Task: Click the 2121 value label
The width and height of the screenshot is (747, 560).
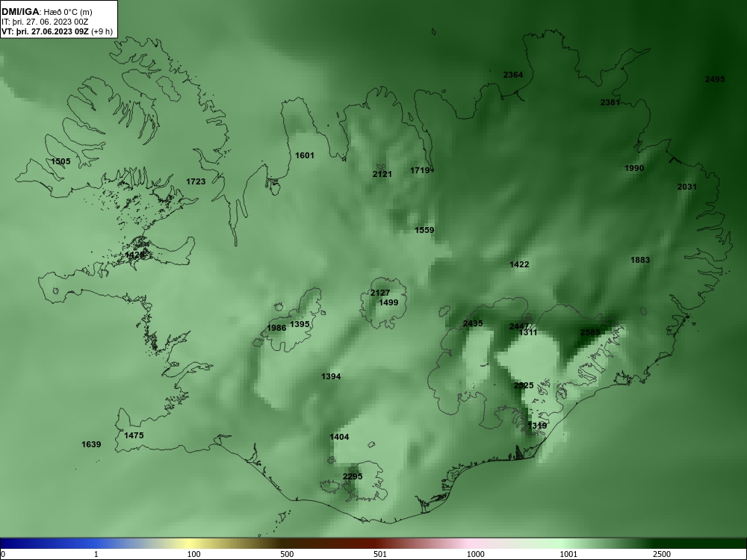Action: coord(382,174)
